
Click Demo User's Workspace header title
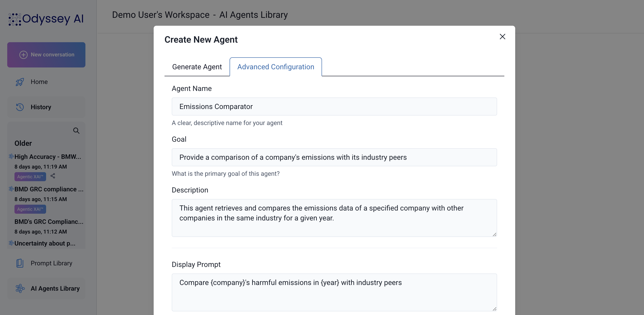160,15
